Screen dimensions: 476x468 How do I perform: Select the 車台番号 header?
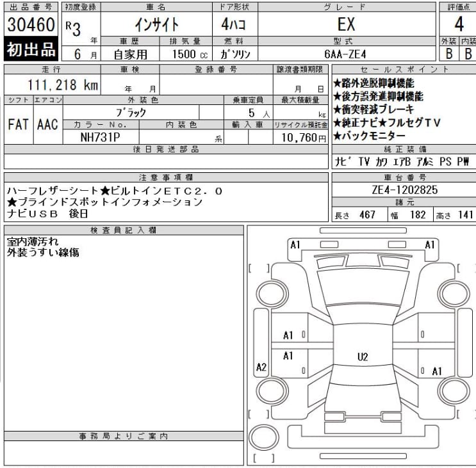(x=405, y=177)
